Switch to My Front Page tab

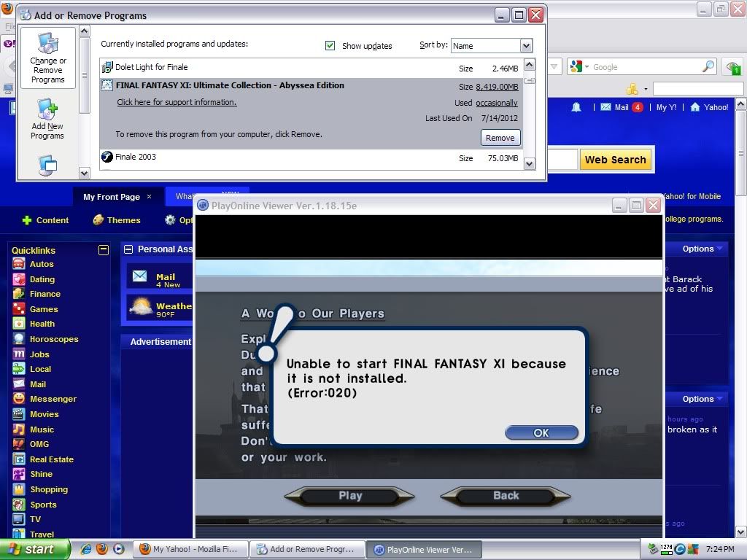112,197
